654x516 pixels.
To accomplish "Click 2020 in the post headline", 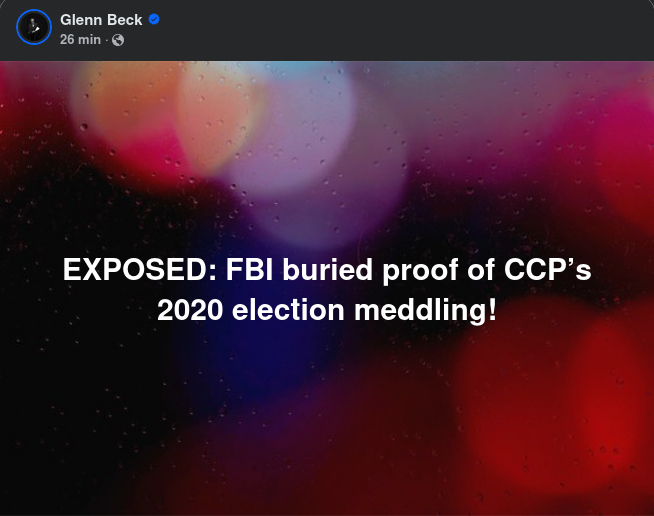I will (x=190, y=311).
